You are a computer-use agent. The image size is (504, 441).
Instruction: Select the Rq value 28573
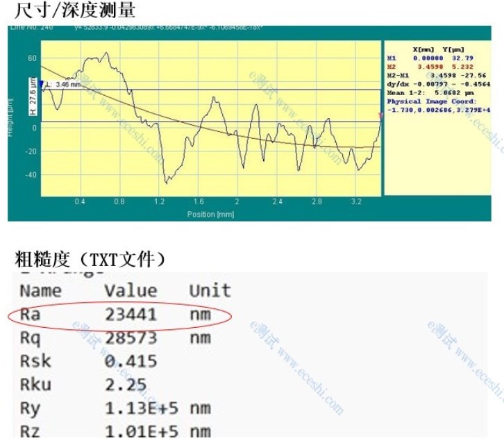click(131, 338)
